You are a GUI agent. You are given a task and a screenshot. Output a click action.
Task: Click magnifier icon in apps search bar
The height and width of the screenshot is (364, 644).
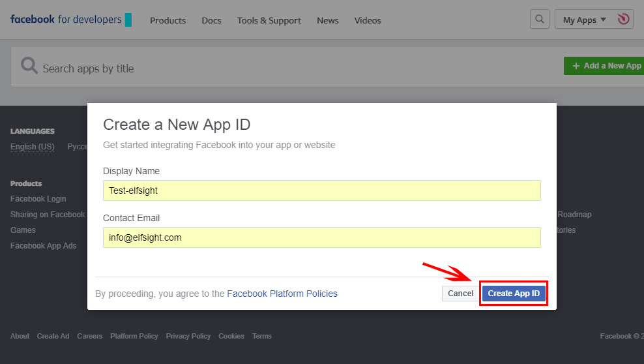point(29,66)
